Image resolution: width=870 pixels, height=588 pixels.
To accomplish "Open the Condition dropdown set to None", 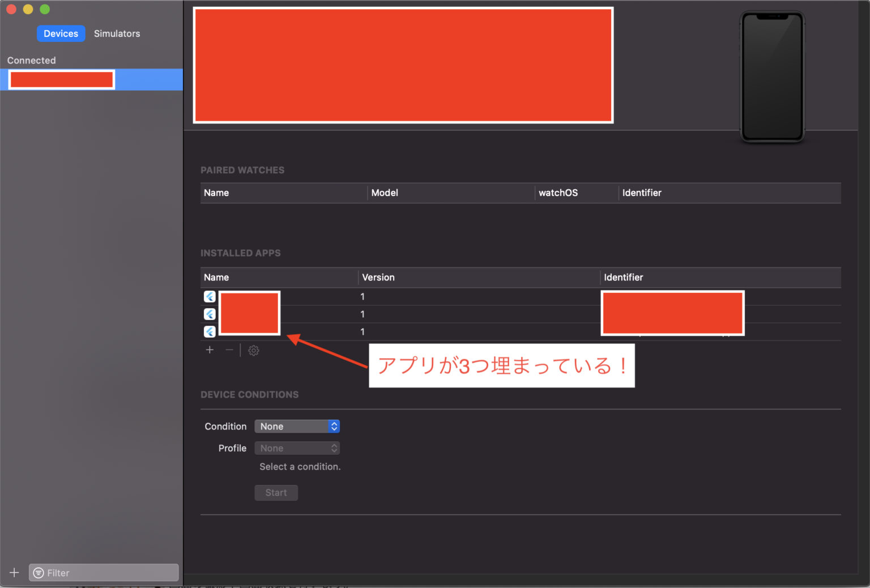I will click(x=293, y=426).
